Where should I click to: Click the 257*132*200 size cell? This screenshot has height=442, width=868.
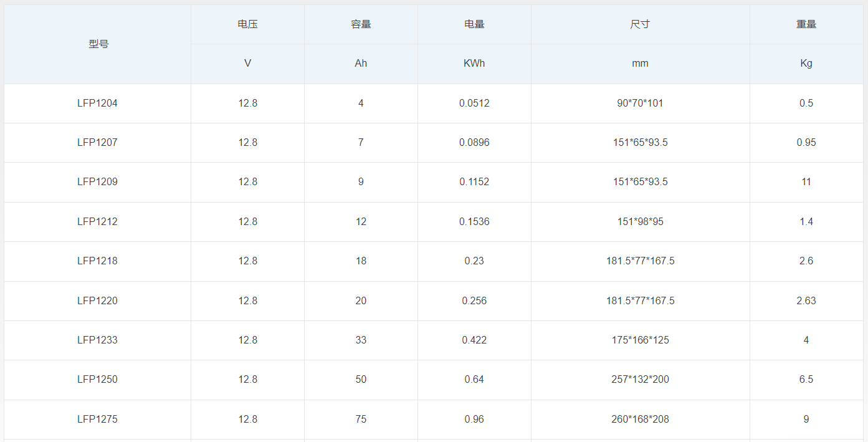[x=640, y=380]
